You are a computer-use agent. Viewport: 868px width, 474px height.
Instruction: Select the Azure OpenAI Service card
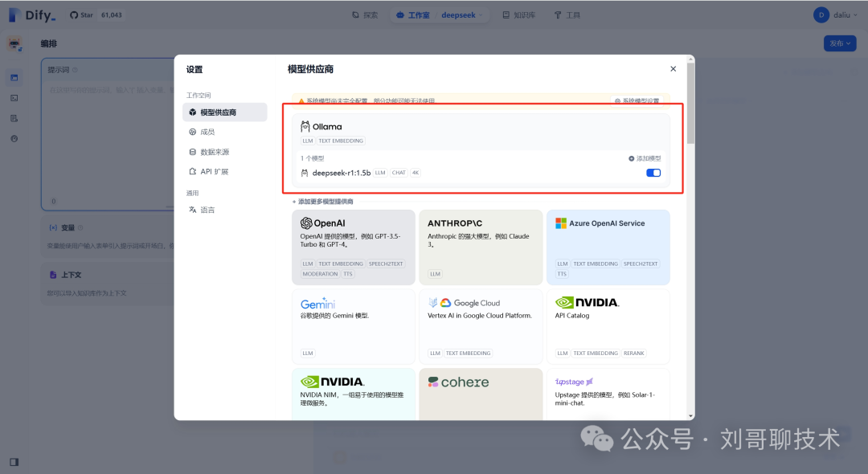pyautogui.click(x=608, y=247)
